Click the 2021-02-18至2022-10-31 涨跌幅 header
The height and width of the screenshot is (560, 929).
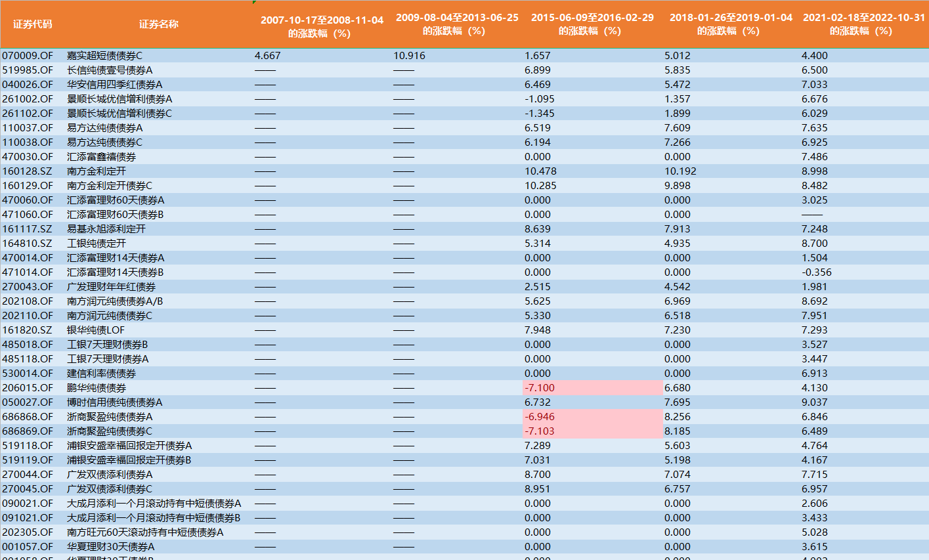pyautogui.click(x=864, y=24)
